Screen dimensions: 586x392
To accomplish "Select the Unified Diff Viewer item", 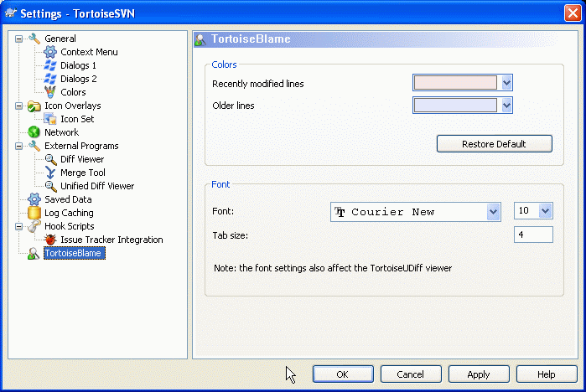I will (97, 186).
